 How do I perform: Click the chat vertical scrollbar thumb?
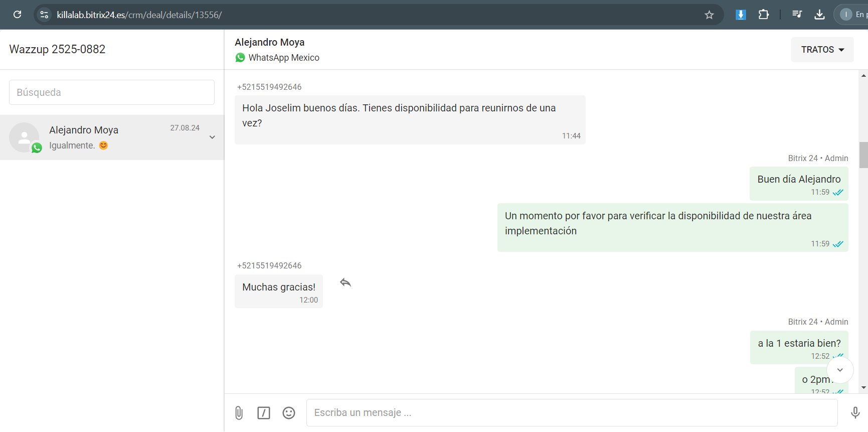click(863, 155)
